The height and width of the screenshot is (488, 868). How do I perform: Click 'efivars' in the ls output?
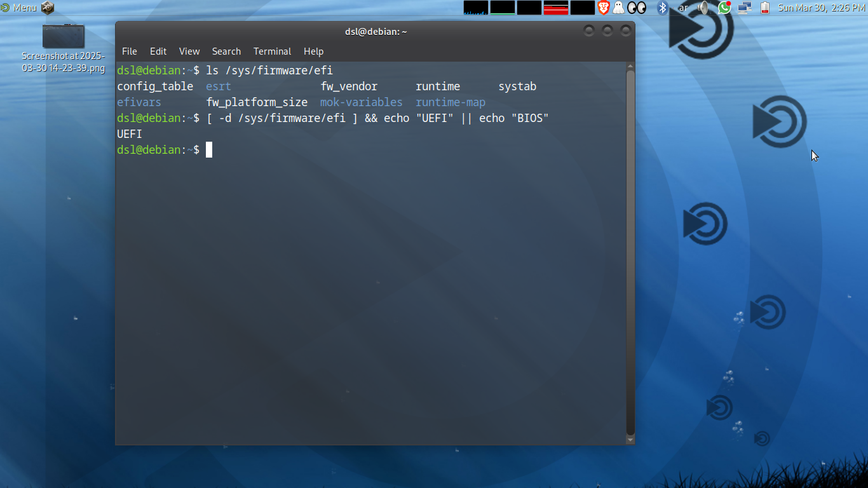(x=139, y=102)
